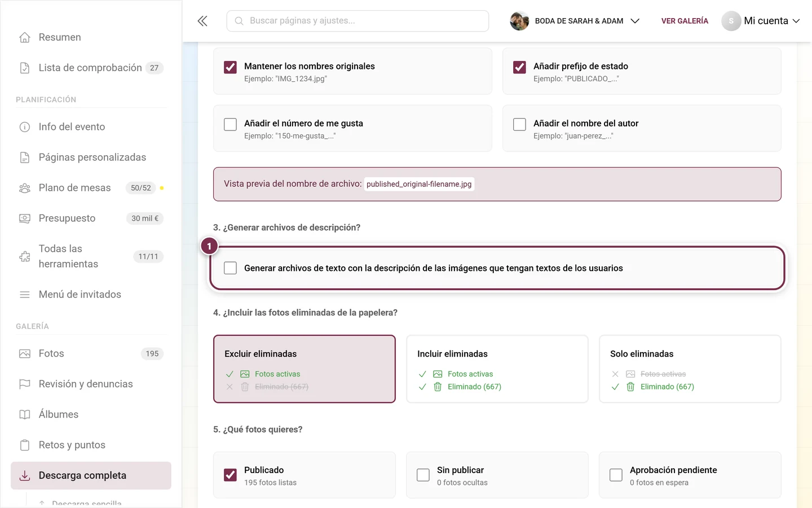Click the trash icon in Incluir eliminadas card
The height and width of the screenshot is (508, 812).
pos(438,387)
